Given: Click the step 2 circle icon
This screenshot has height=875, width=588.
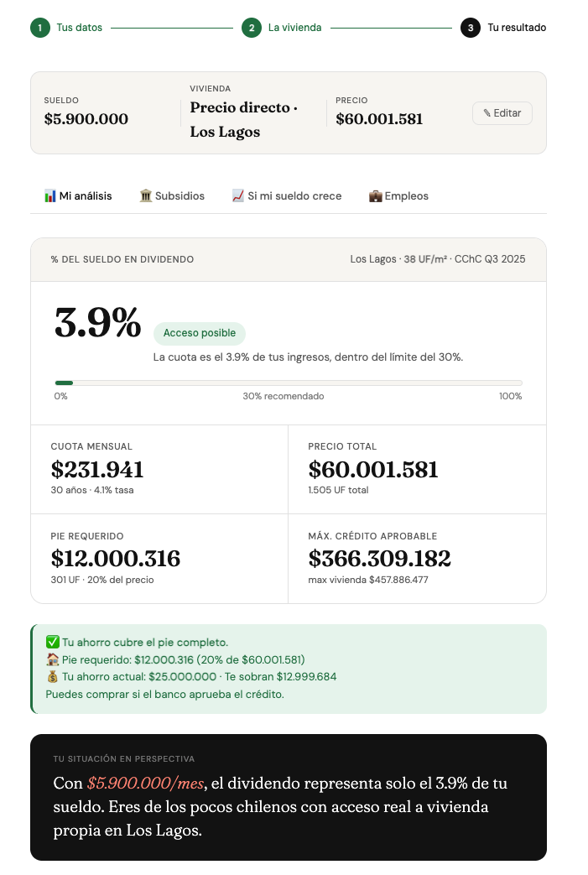Looking at the screenshot, I should (251, 28).
